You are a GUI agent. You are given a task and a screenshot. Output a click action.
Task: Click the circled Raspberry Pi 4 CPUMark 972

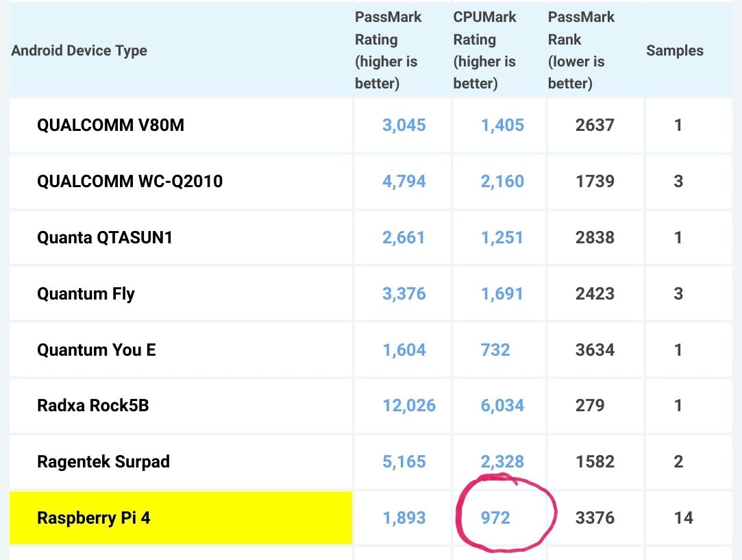coord(495,518)
